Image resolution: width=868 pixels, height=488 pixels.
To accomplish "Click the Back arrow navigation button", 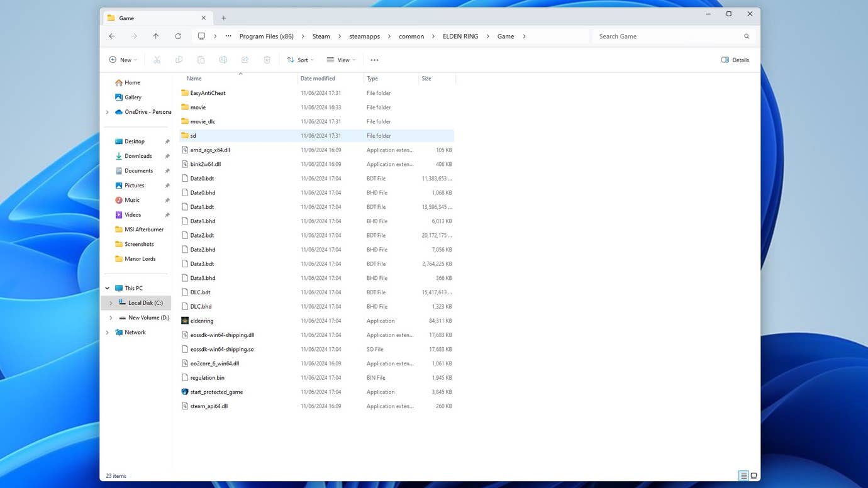I will pyautogui.click(x=112, y=36).
